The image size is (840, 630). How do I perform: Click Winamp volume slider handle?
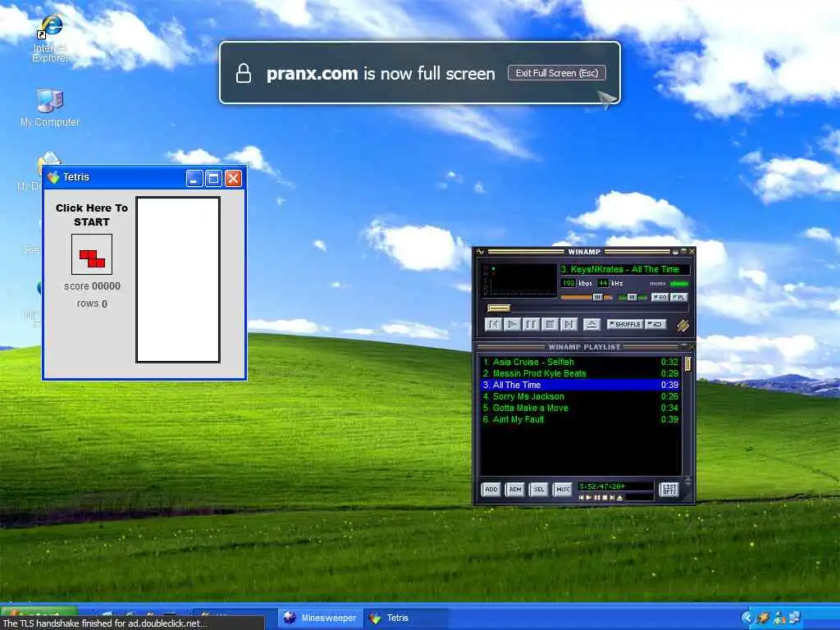pos(598,297)
